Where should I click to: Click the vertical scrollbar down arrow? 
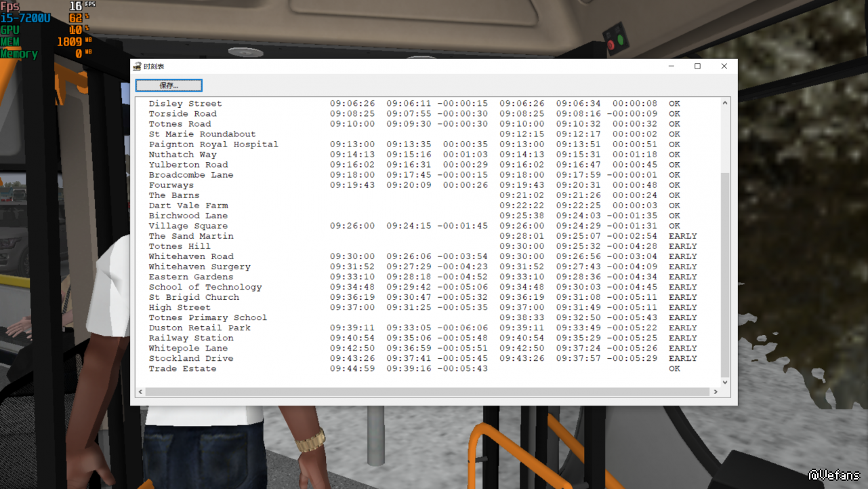coord(725,383)
